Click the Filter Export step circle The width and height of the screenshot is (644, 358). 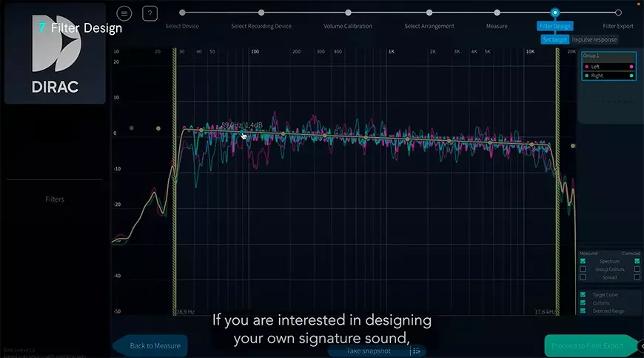(618, 13)
